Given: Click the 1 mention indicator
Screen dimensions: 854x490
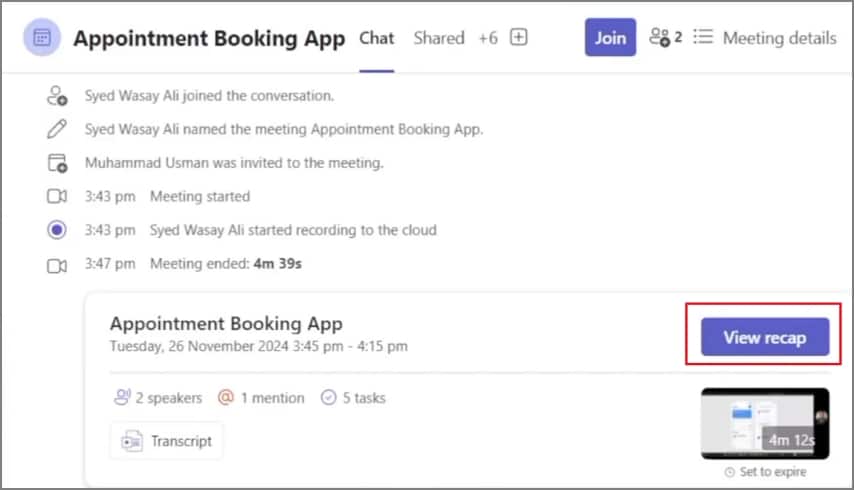Looking at the screenshot, I should pyautogui.click(x=261, y=398).
